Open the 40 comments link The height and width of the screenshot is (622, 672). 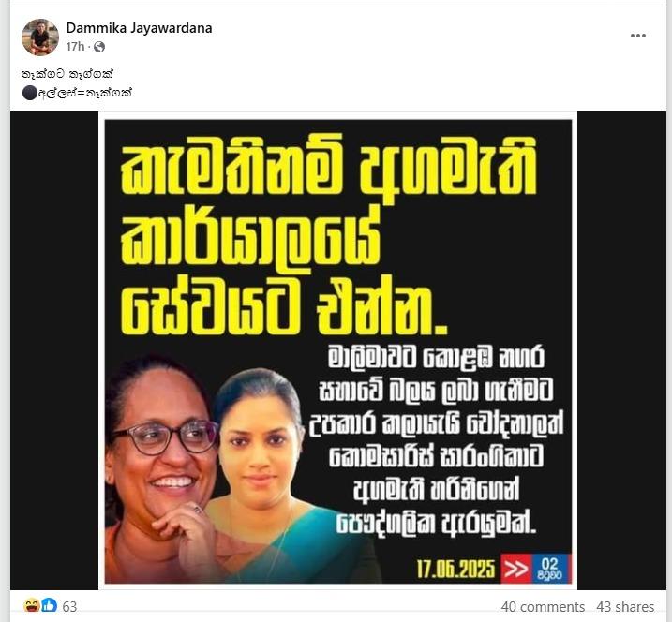pyautogui.click(x=543, y=607)
